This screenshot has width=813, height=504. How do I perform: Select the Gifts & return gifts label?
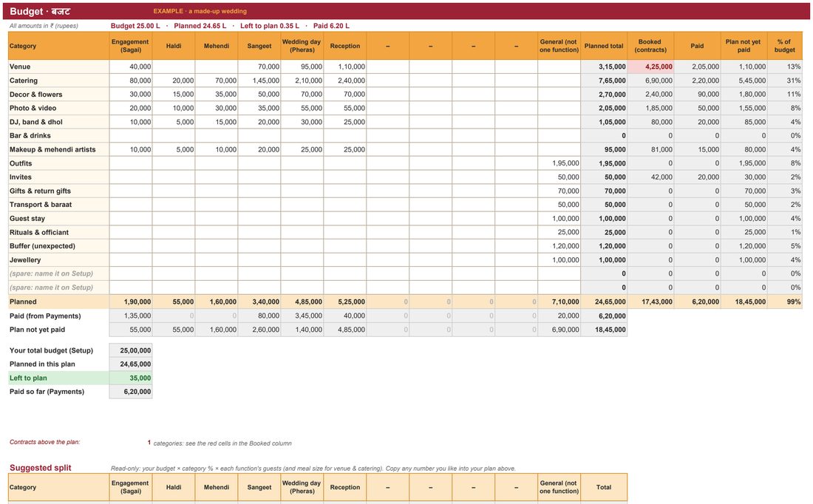point(58,191)
